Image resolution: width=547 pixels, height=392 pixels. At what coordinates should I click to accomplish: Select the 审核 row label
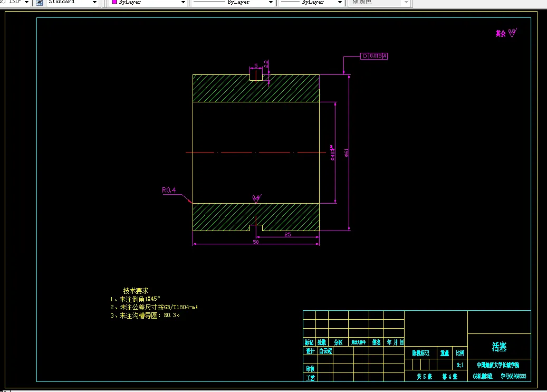tap(310, 369)
